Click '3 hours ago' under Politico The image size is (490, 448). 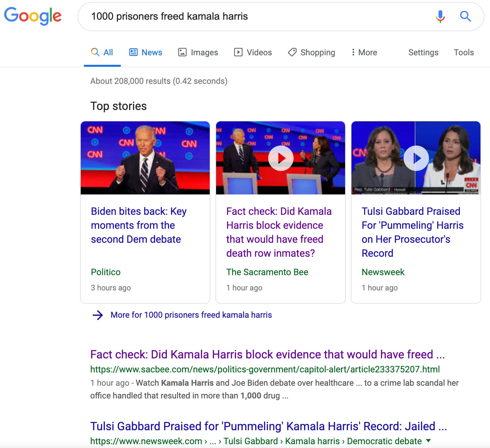[x=111, y=288]
